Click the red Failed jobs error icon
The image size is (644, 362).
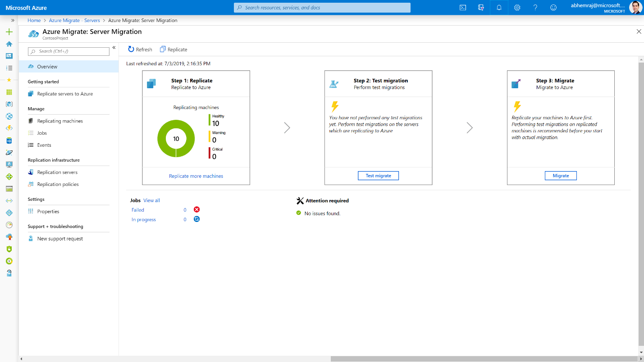tap(196, 209)
